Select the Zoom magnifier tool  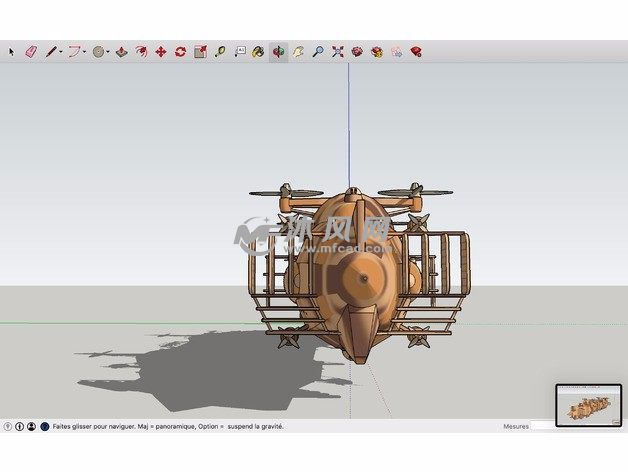(318, 51)
